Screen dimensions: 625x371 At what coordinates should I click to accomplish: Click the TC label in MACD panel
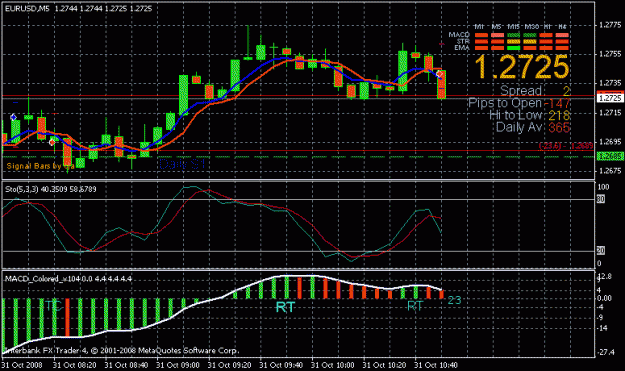click(x=53, y=306)
